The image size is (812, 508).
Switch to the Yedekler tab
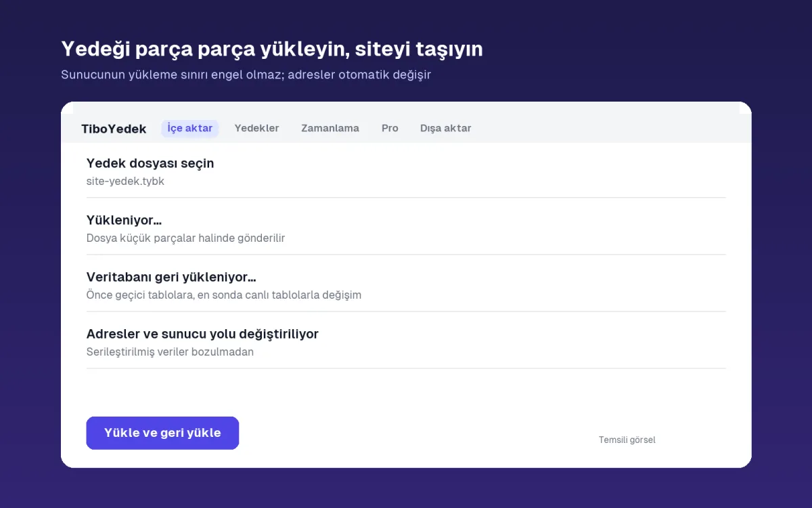click(x=256, y=128)
